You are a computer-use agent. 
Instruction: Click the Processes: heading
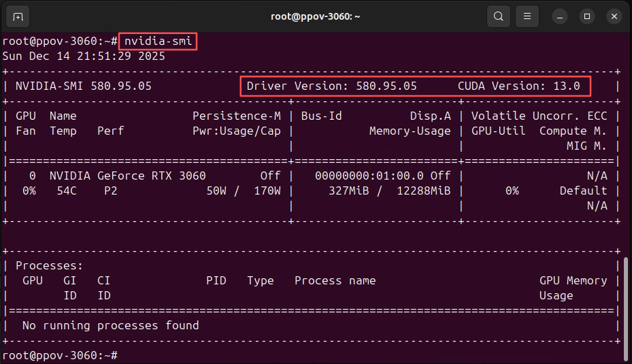pos(49,265)
